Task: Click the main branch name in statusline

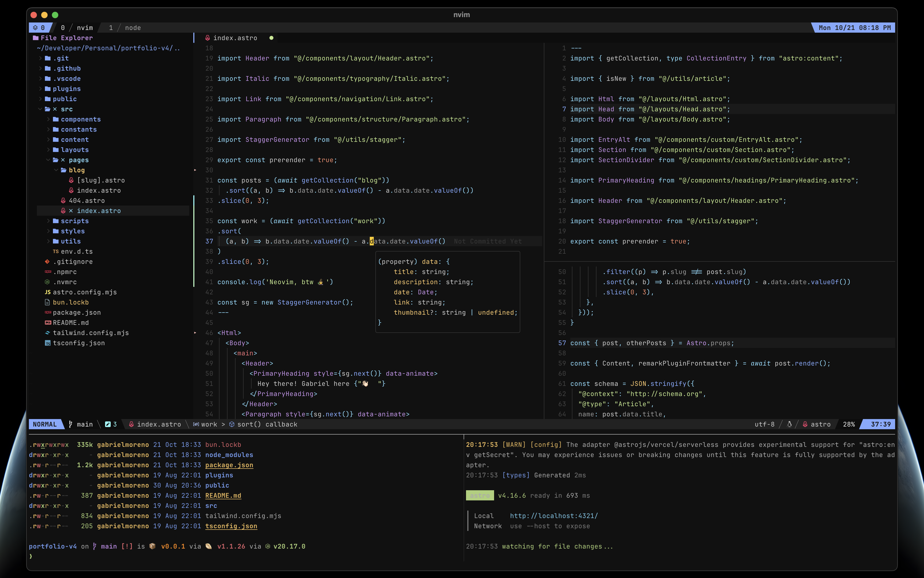Action: pyautogui.click(x=85, y=424)
